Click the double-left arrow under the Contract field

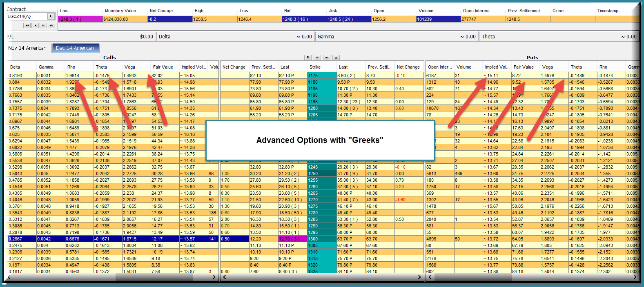tap(27, 25)
